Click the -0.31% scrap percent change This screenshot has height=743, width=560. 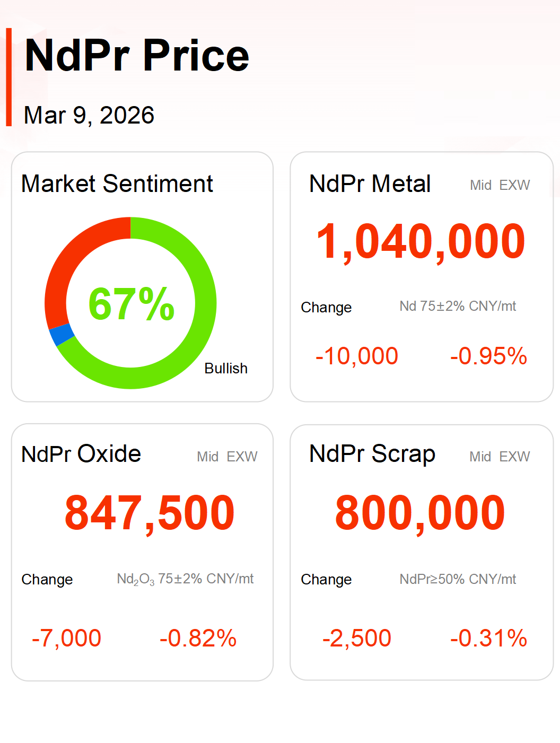click(488, 638)
